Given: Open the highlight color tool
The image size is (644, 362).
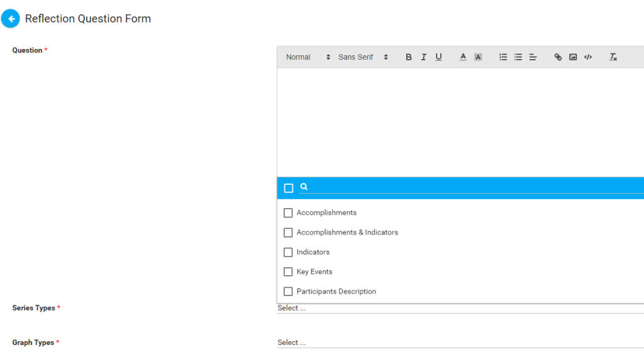Looking at the screenshot, I should pyautogui.click(x=478, y=57).
